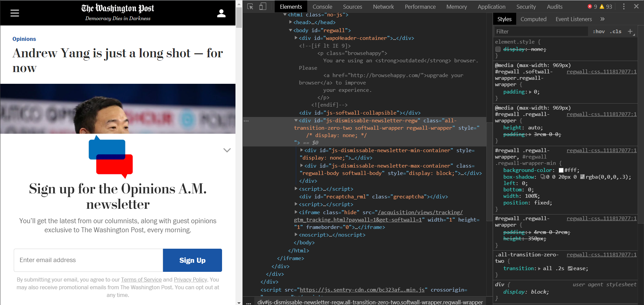644x305 pixels.
Task: Click the user account profile icon
Action: [221, 13]
